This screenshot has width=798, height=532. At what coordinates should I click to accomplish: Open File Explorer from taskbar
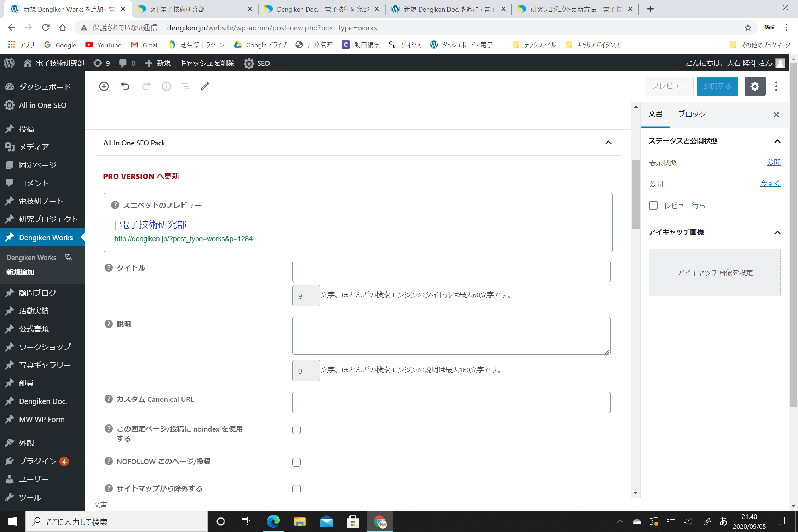click(x=300, y=521)
